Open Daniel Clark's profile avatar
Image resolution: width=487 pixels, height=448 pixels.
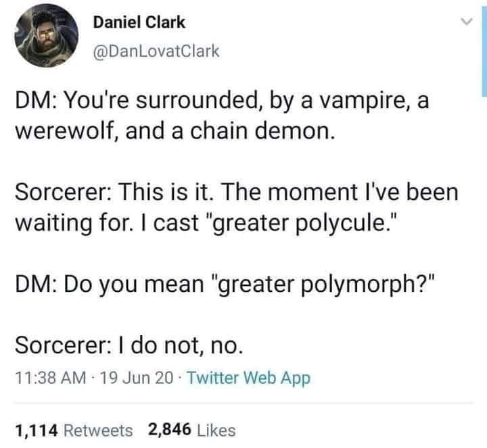[x=46, y=36]
